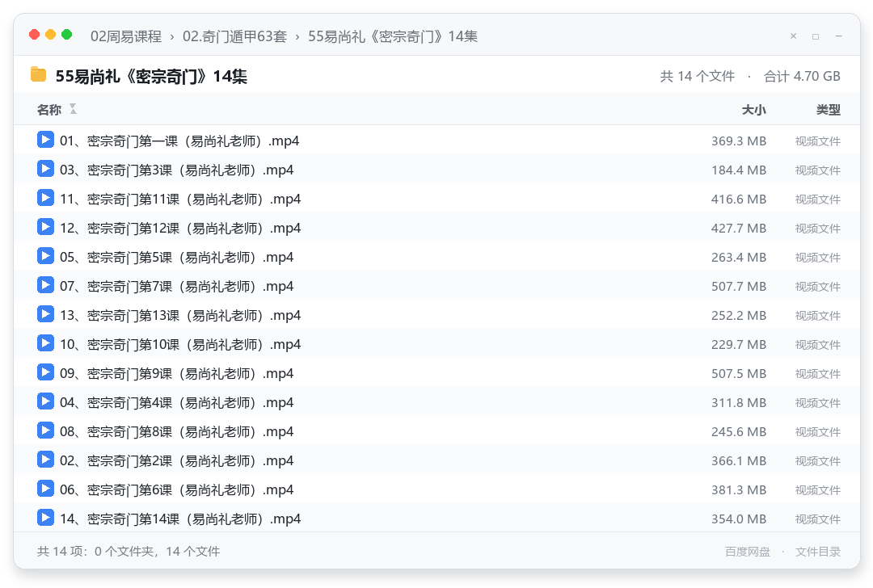This screenshot has width=873, height=588.
Task: Click video icon for 06、密宗奇门第6课 file
Action: [x=45, y=489]
